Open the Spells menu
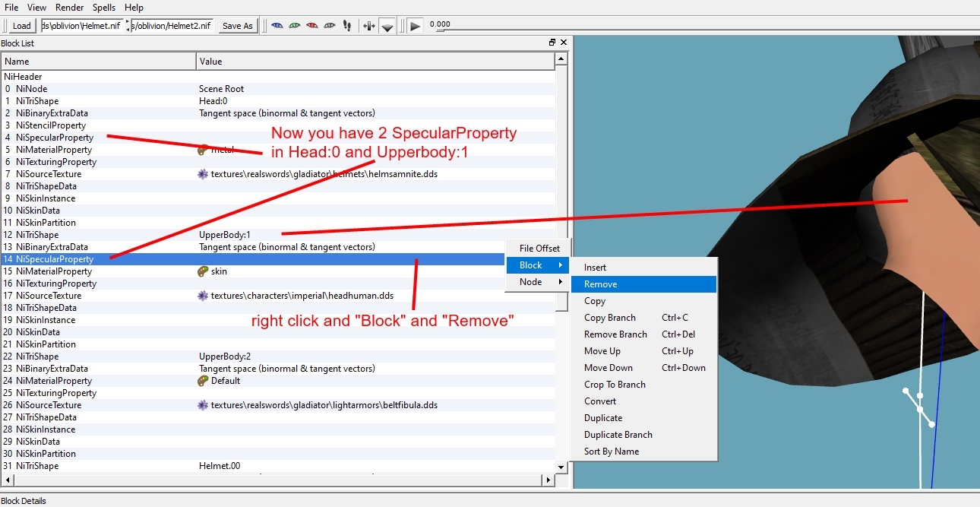 [104, 8]
